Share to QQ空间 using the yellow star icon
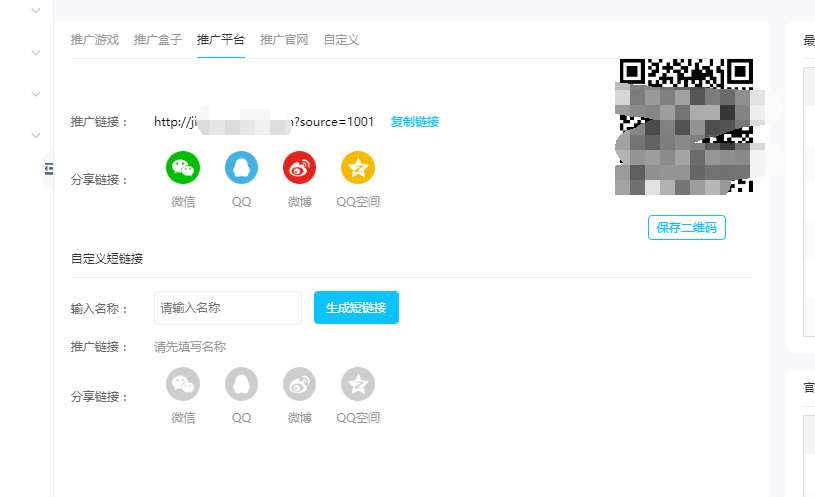 click(x=357, y=168)
